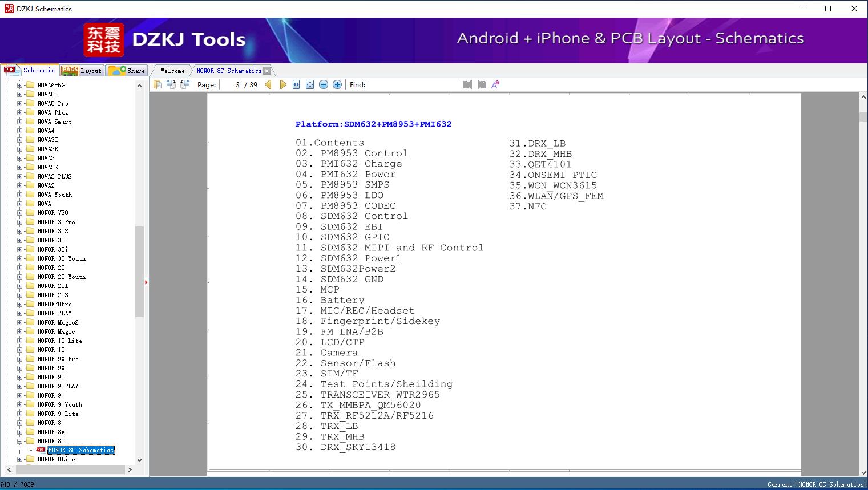Screen dimensions: 868x490
Task: Select the HONOR 8C Schematics PDF item
Action: pos(80,450)
